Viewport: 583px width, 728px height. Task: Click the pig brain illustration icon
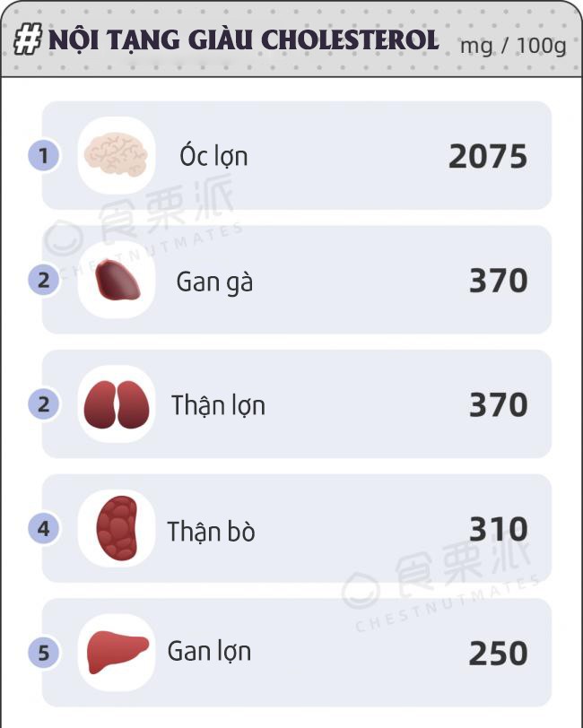coord(116,156)
